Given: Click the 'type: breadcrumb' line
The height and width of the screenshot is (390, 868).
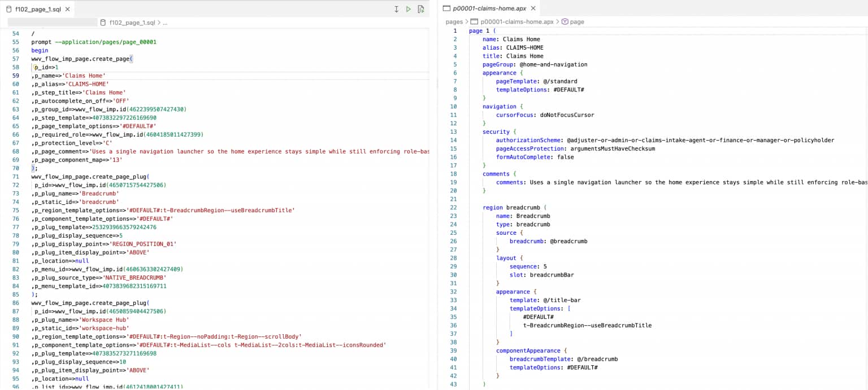Looking at the screenshot, I should click(x=523, y=225).
